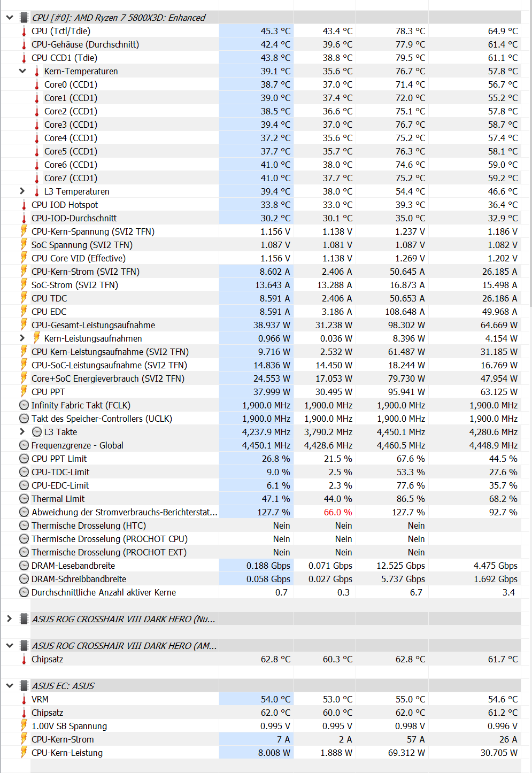Select the CPU-IOD-Durchschnitt row

[x=260, y=218]
